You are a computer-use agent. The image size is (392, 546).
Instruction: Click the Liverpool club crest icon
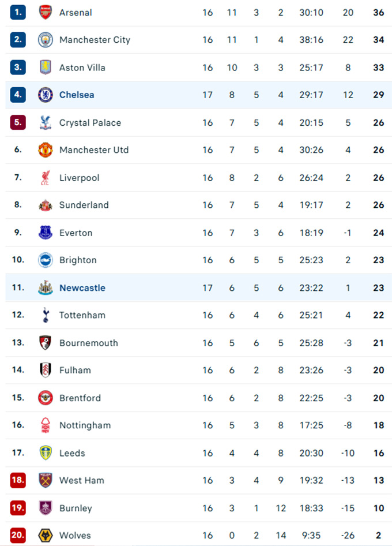[x=46, y=178]
